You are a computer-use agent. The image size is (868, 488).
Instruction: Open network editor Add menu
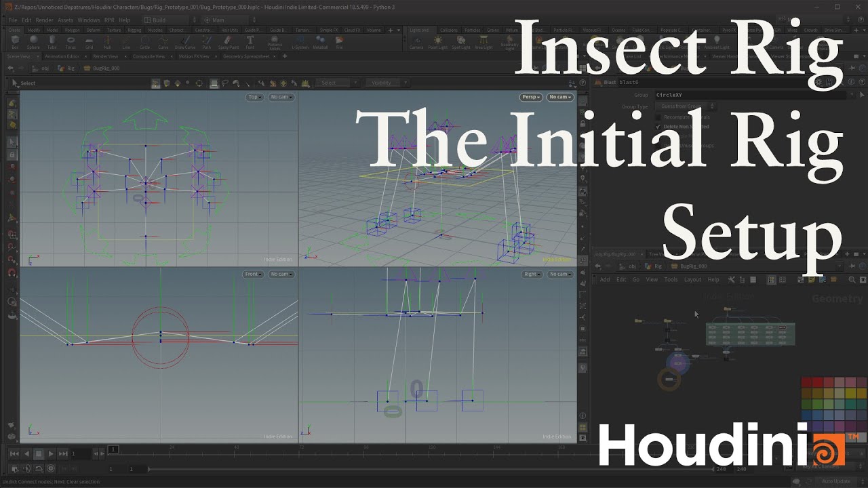604,279
